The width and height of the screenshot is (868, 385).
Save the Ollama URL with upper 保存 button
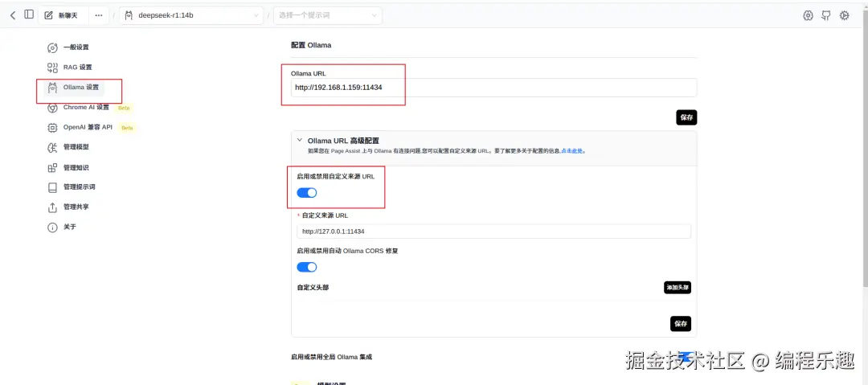tap(686, 117)
